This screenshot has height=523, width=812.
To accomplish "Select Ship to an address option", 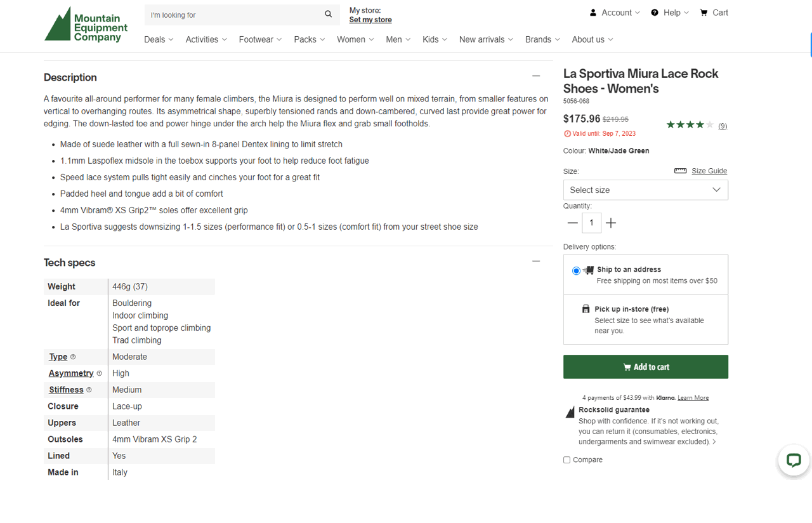I will point(576,271).
